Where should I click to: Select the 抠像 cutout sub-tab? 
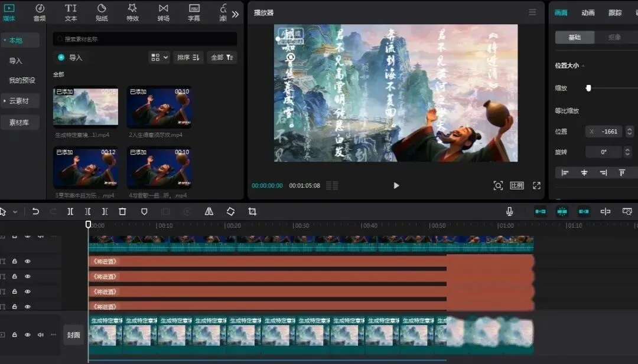pyautogui.click(x=615, y=37)
